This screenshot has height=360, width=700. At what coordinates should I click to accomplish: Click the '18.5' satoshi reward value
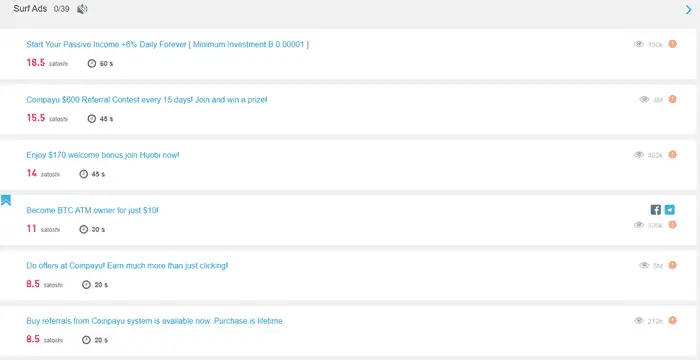(x=36, y=63)
